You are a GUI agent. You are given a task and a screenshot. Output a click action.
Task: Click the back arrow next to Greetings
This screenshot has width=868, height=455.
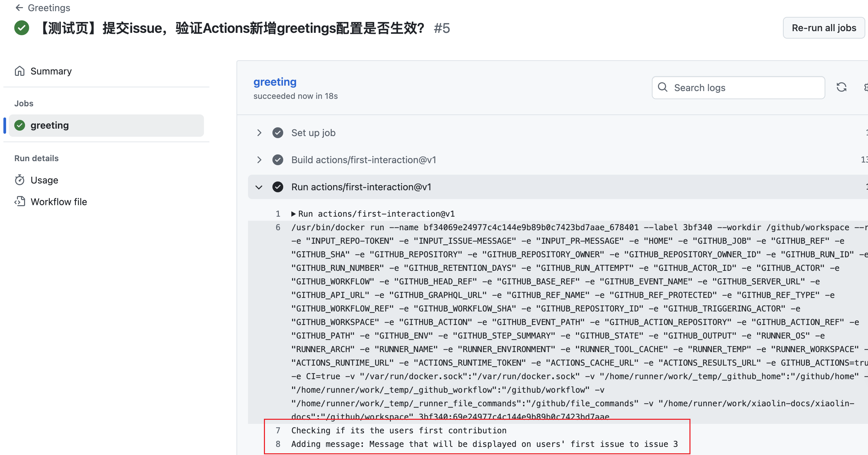(x=19, y=7)
